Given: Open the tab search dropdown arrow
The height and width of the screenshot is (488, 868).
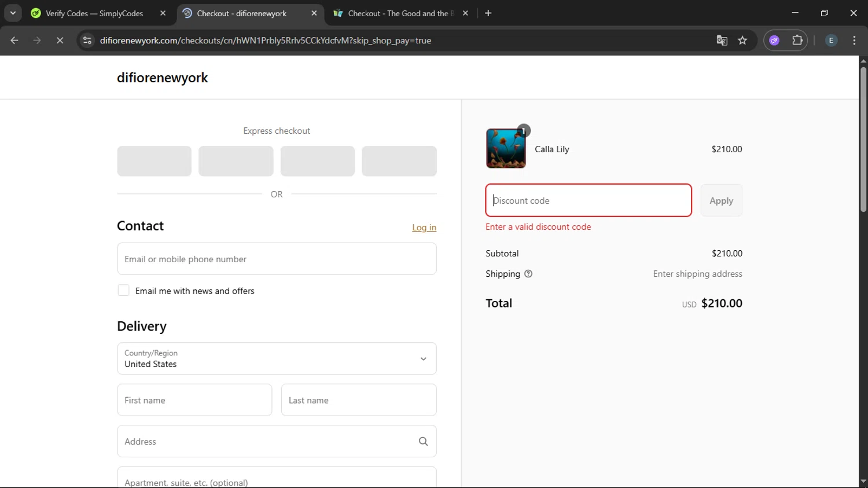Looking at the screenshot, I should coord(13,13).
